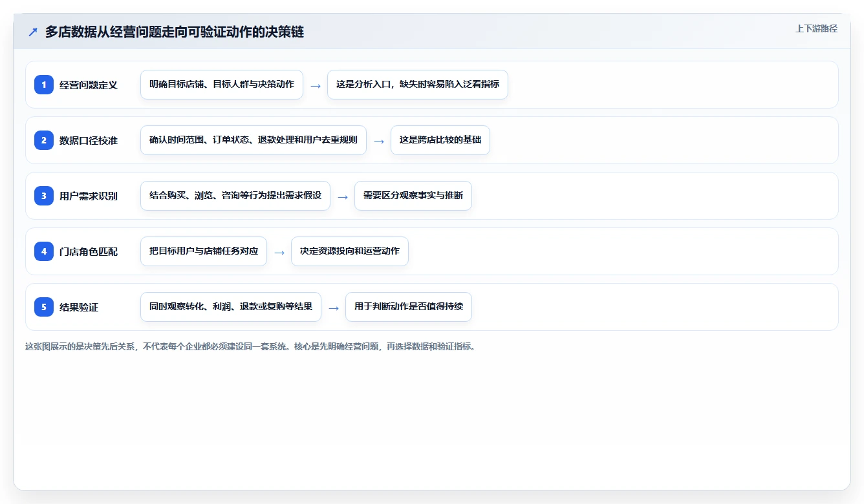Click the footnote beginning 这张图展示的是决策先后关系
Image resolution: width=864 pixels, height=504 pixels.
tap(251, 346)
